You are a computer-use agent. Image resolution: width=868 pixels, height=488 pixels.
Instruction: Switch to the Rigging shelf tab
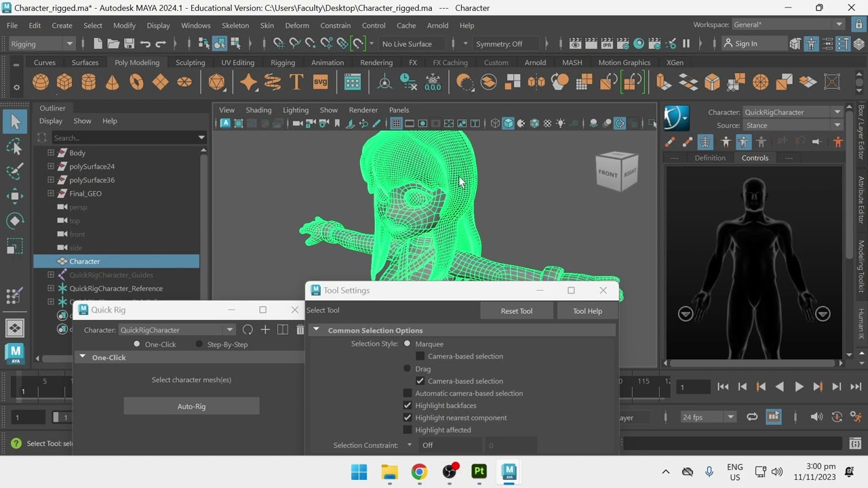(283, 62)
